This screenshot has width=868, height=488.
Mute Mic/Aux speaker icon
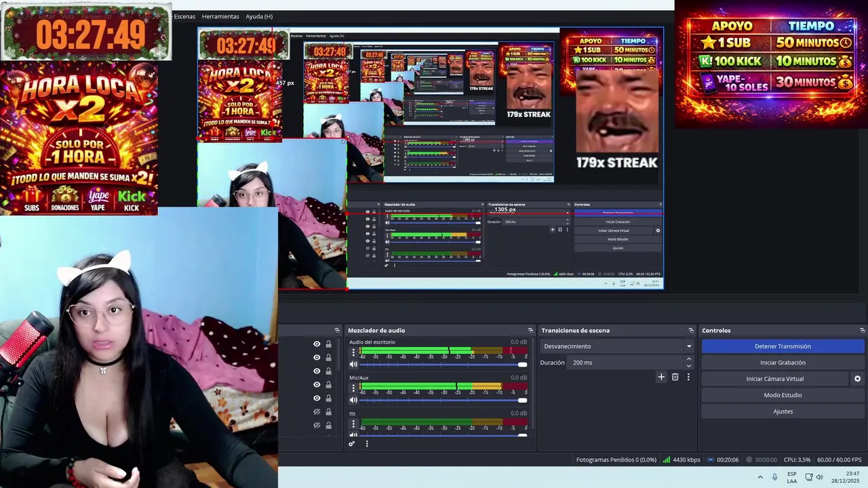click(x=353, y=400)
